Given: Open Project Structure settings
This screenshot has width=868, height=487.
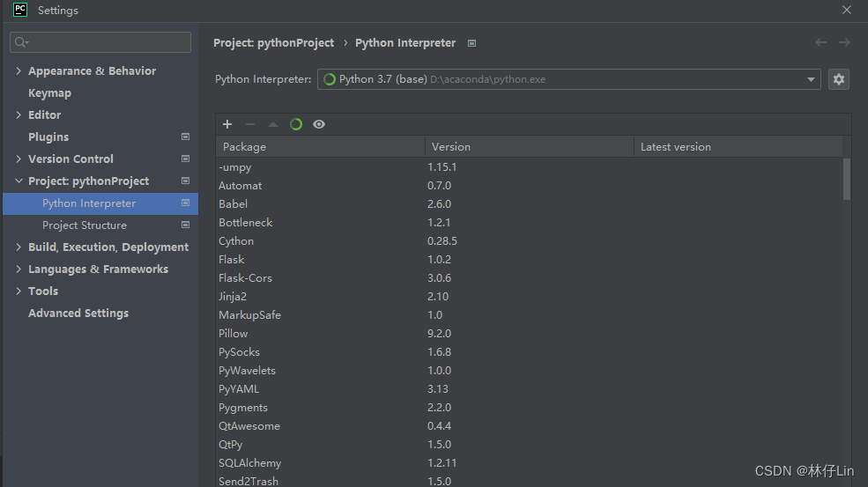Looking at the screenshot, I should (x=85, y=225).
